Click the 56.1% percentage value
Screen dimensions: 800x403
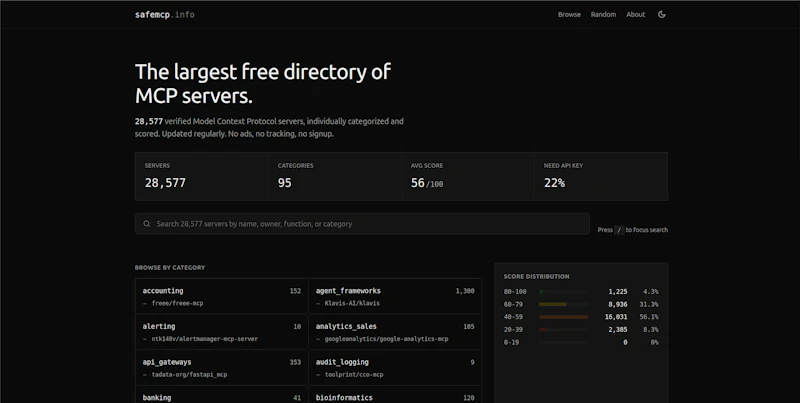point(649,317)
